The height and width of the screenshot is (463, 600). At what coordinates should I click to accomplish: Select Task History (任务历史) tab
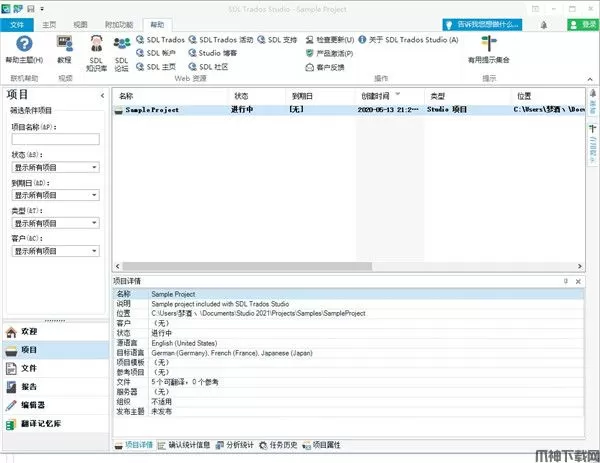[278, 445]
